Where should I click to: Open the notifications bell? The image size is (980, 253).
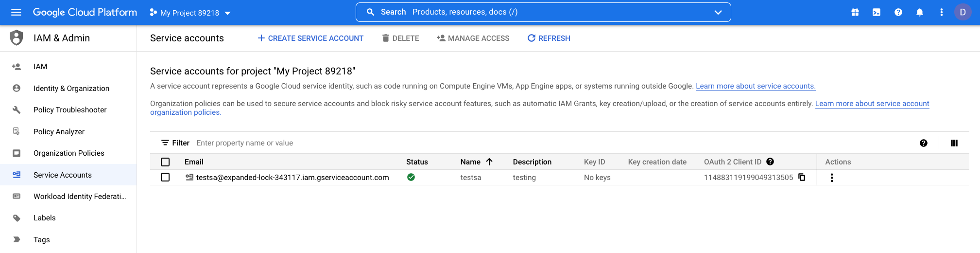920,12
